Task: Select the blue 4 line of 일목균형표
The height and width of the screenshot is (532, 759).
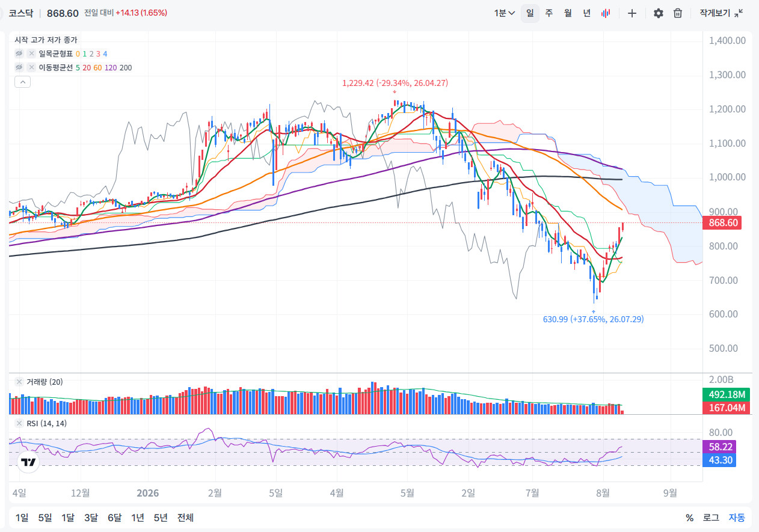Action: click(x=105, y=54)
